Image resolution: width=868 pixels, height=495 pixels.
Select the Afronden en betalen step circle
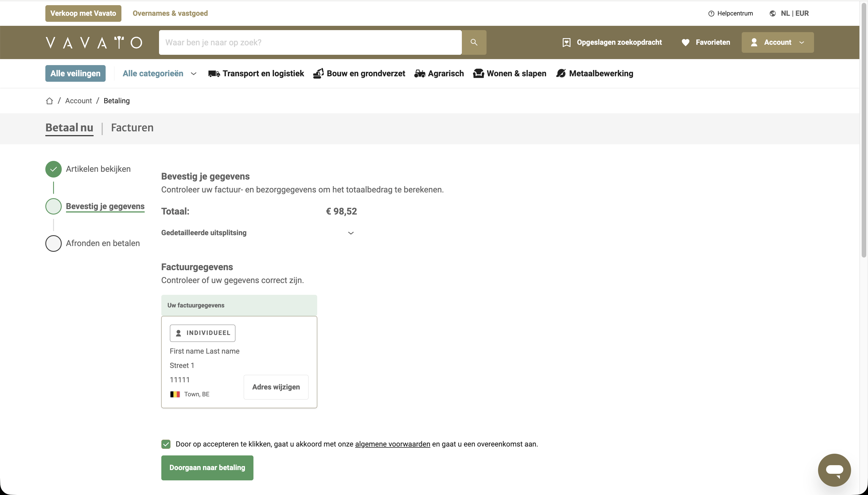(x=53, y=243)
